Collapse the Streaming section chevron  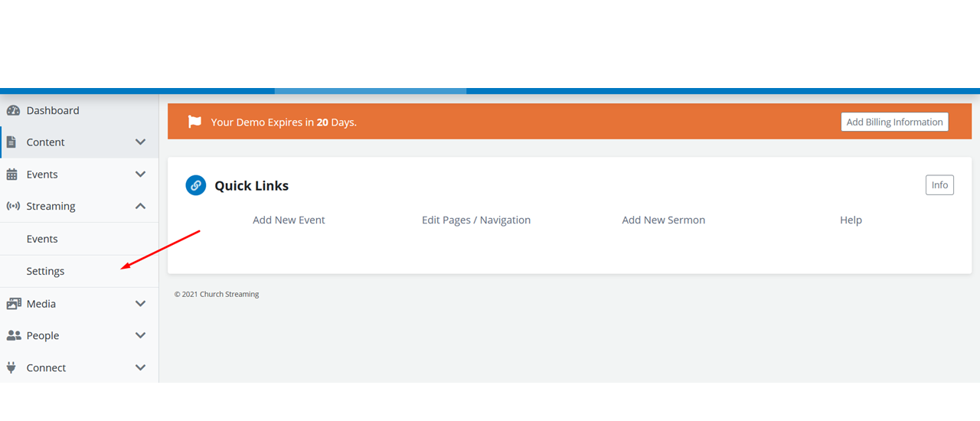140,207
